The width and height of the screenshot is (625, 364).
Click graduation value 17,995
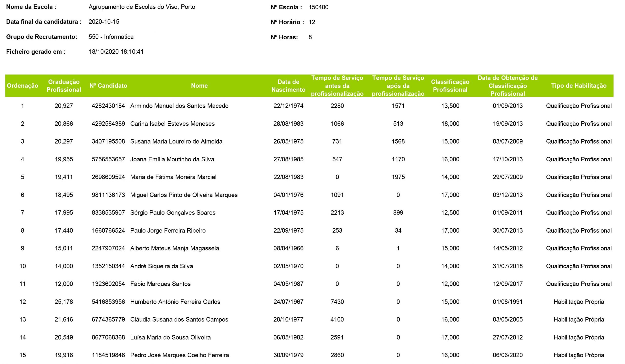click(64, 213)
